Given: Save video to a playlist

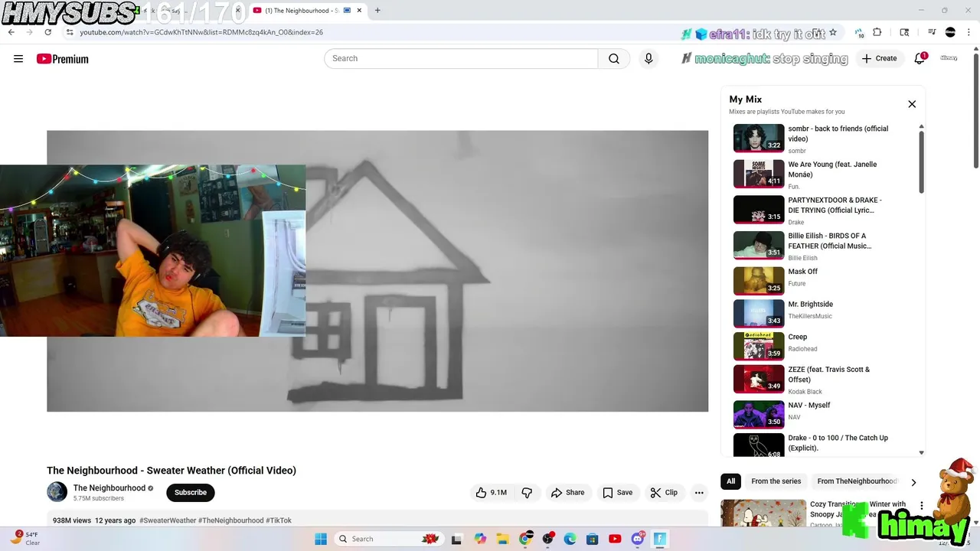Looking at the screenshot, I should (618, 493).
